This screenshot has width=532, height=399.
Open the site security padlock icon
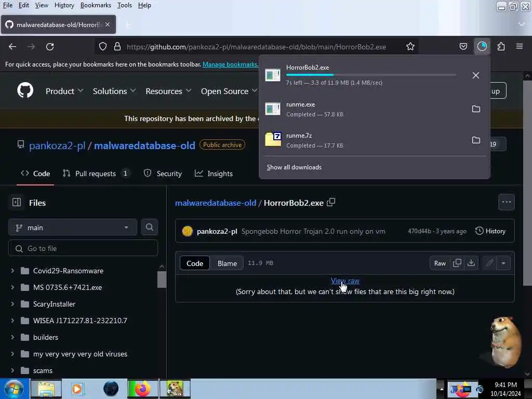tap(117, 46)
